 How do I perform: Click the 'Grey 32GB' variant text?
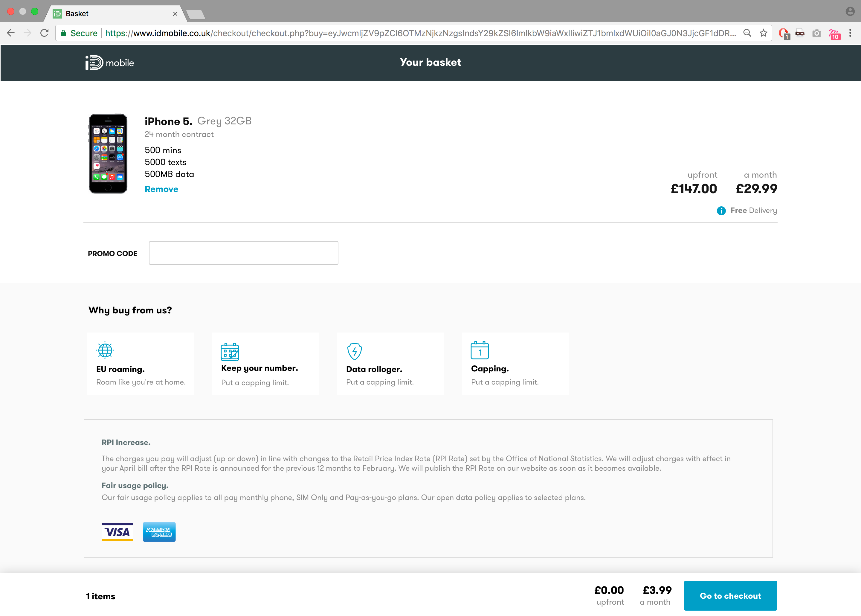pos(225,121)
